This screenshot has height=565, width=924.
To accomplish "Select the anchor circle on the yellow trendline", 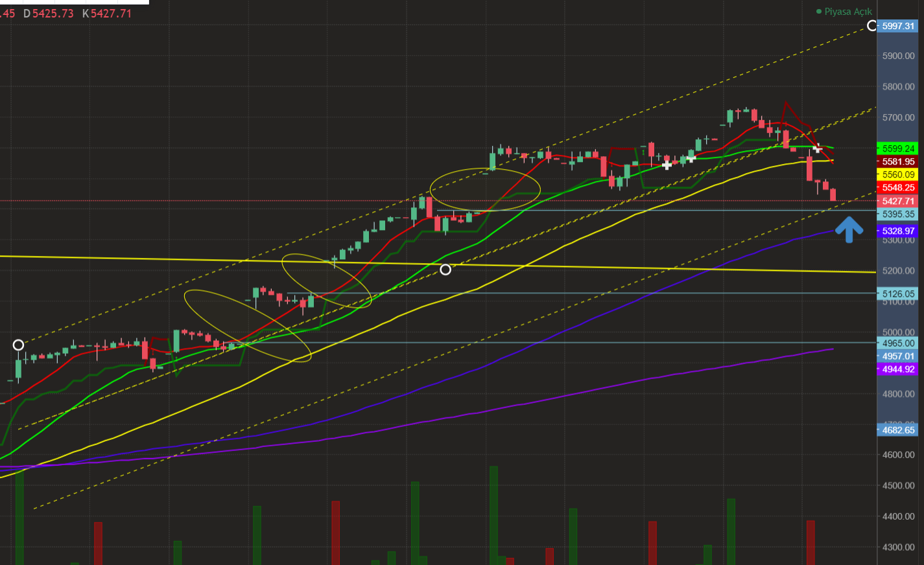I will point(445,270).
